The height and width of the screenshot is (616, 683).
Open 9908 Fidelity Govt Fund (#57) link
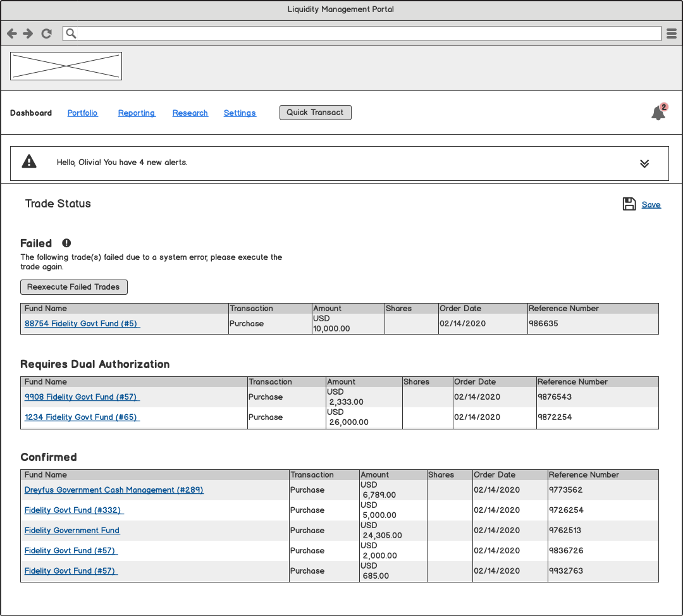(82, 397)
